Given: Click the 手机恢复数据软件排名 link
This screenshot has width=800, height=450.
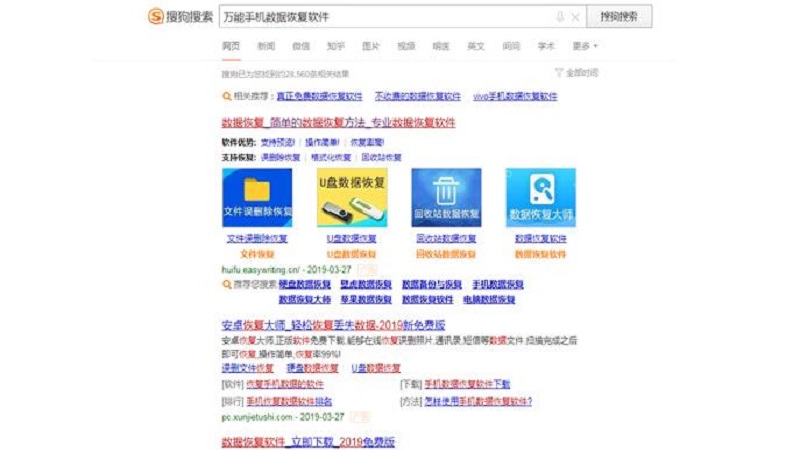Looking at the screenshot, I should coord(288,401).
